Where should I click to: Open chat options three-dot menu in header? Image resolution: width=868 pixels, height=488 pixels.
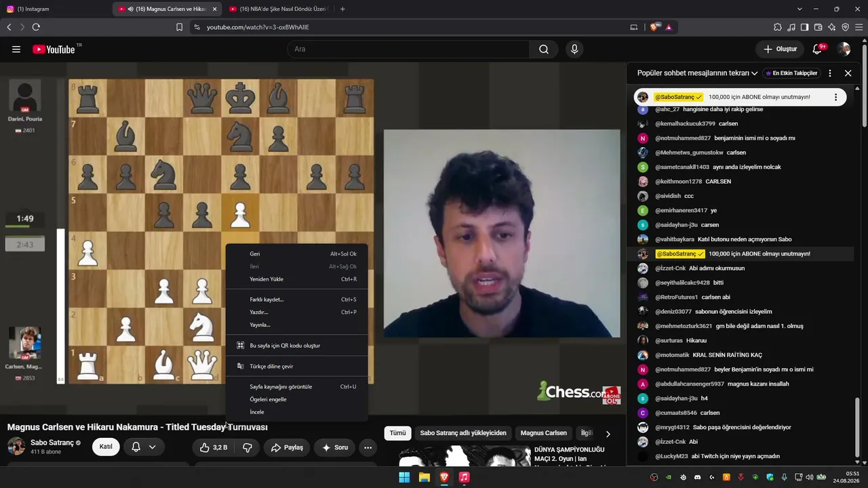click(x=830, y=73)
